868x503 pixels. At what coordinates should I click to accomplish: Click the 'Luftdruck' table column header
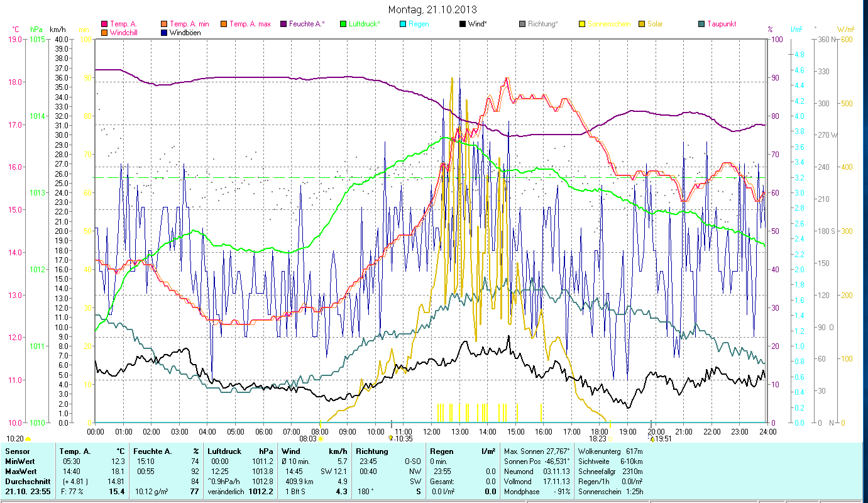point(224,451)
